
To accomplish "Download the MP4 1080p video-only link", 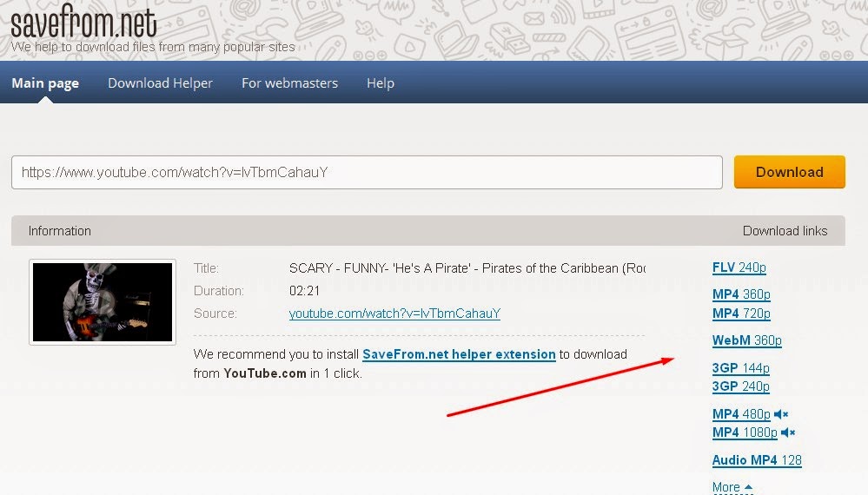I will [x=745, y=432].
